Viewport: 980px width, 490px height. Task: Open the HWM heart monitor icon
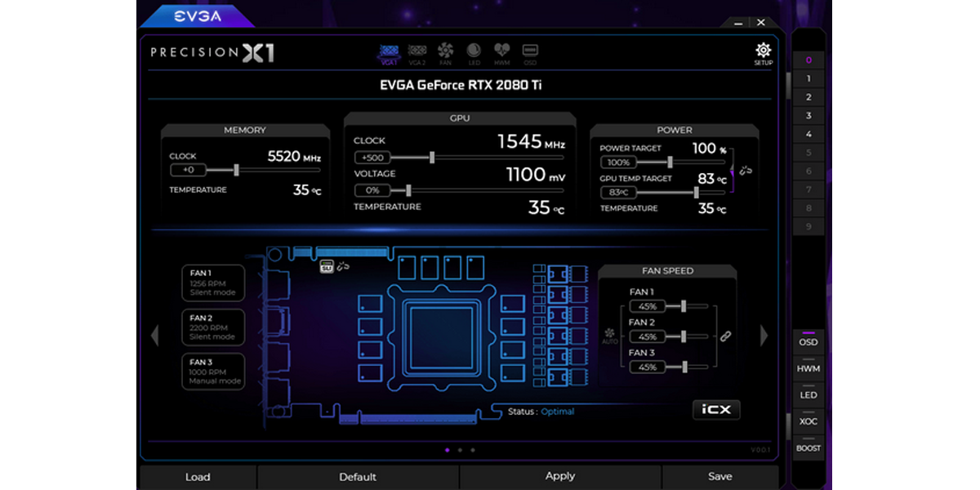click(501, 54)
